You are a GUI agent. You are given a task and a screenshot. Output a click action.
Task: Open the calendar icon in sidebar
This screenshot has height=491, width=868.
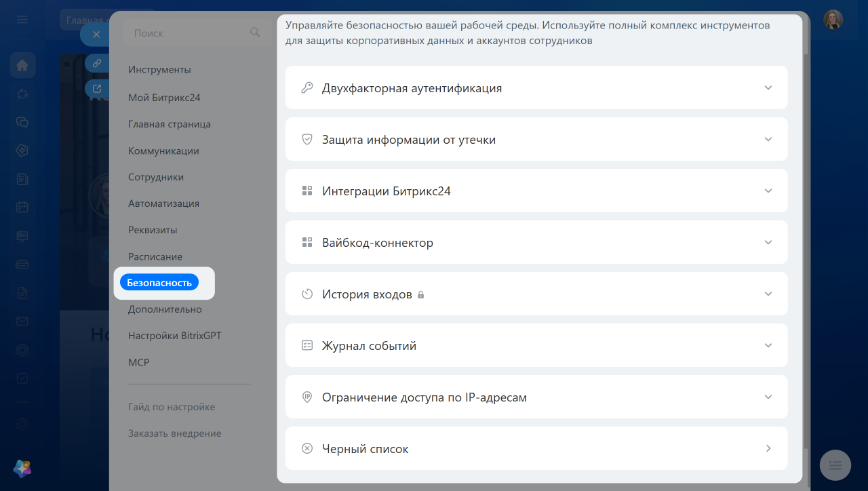click(22, 208)
